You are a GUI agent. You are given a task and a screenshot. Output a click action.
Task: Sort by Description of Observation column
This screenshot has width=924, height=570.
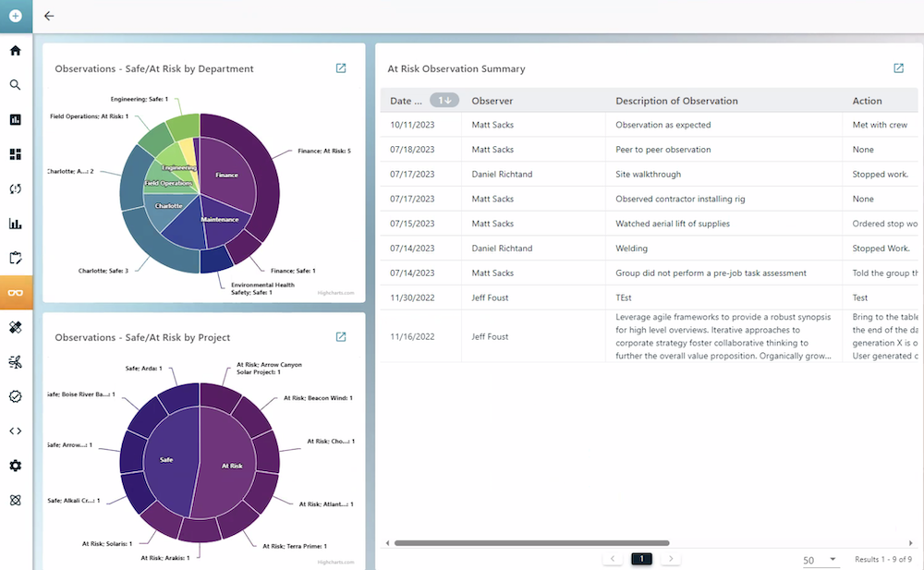coord(676,101)
